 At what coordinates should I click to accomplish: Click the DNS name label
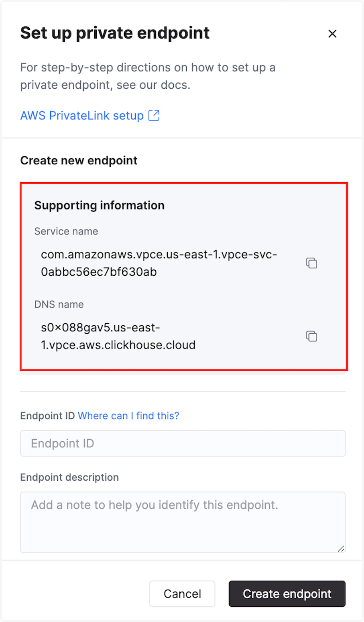[59, 304]
